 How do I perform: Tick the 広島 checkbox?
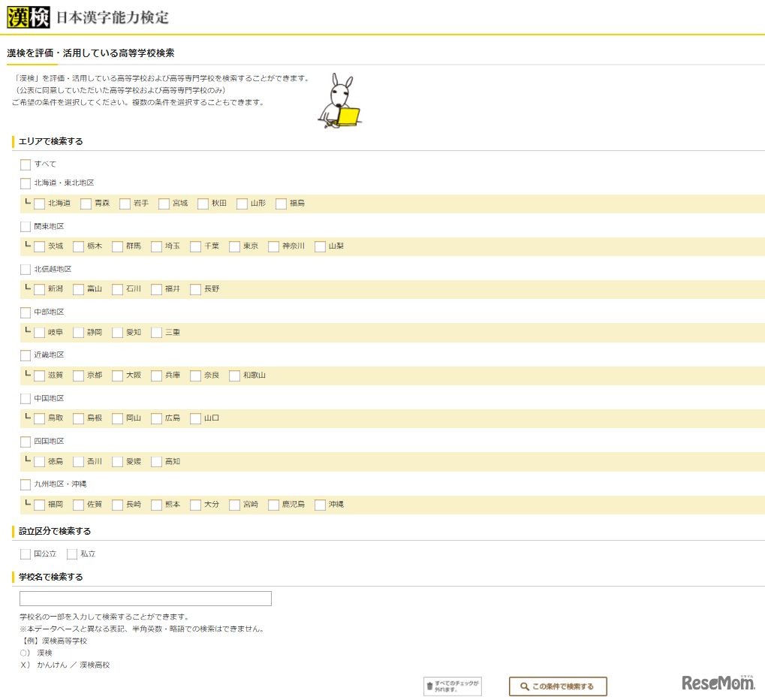[x=157, y=419]
